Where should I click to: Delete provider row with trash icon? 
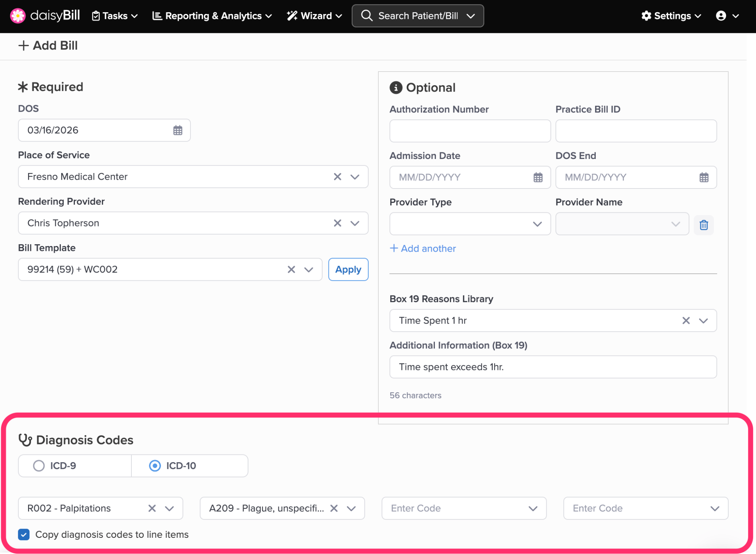[704, 225]
